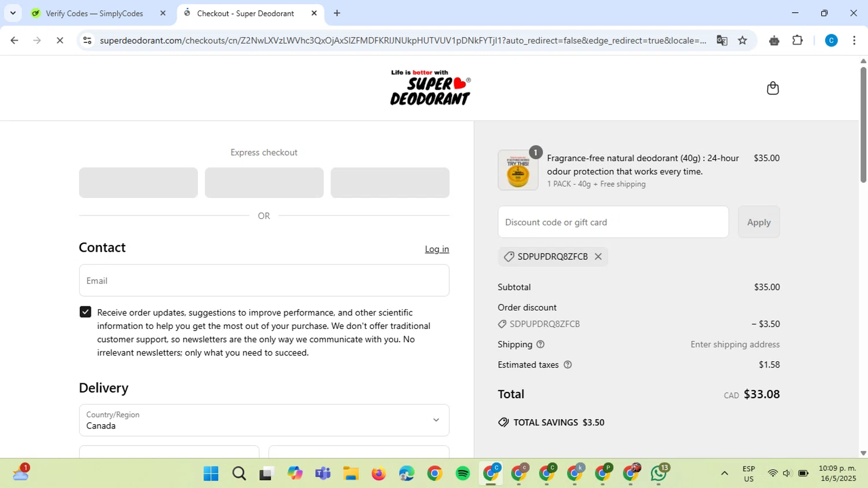Screen dimensions: 868x488
Task: Click the total amount $33.08
Action: tap(762, 394)
